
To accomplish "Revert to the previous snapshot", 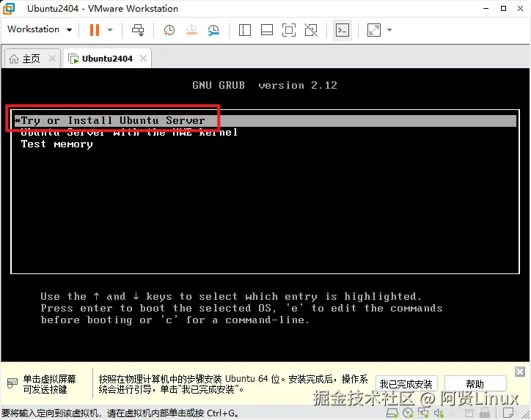I will [191, 30].
